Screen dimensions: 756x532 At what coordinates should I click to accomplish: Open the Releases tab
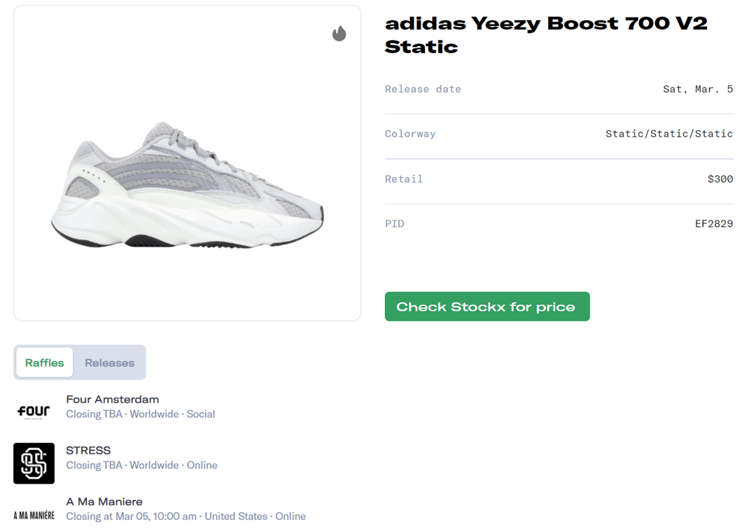(x=109, y=363)
